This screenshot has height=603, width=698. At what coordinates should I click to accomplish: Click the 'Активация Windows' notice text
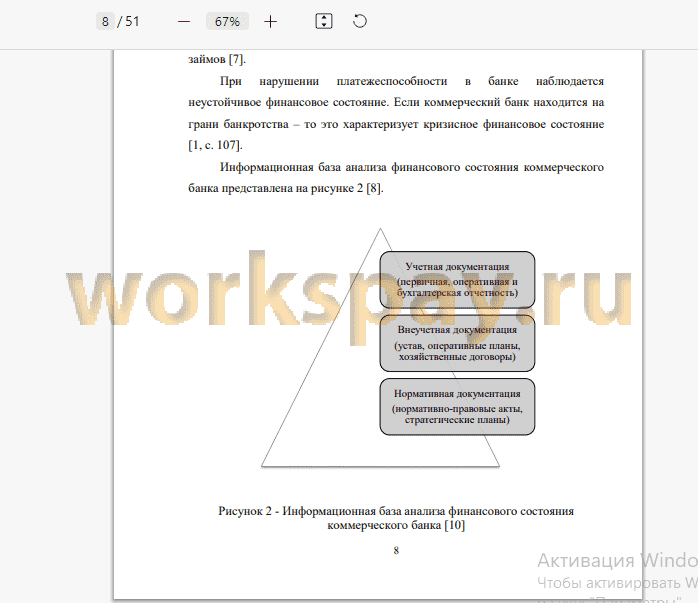617,560
